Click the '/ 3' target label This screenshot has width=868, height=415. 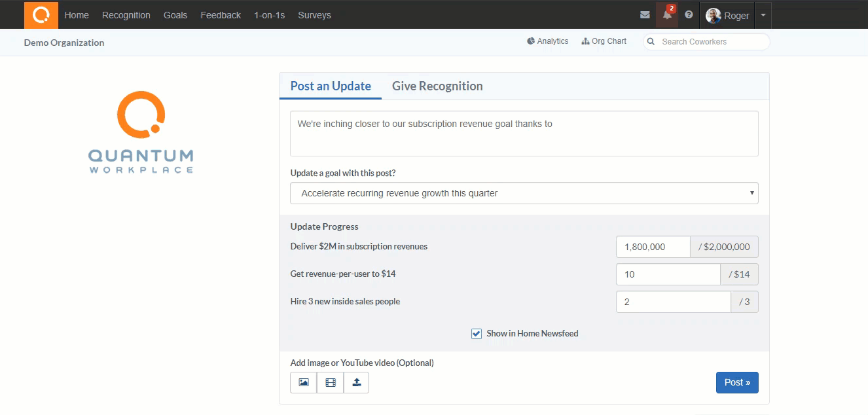745,302
